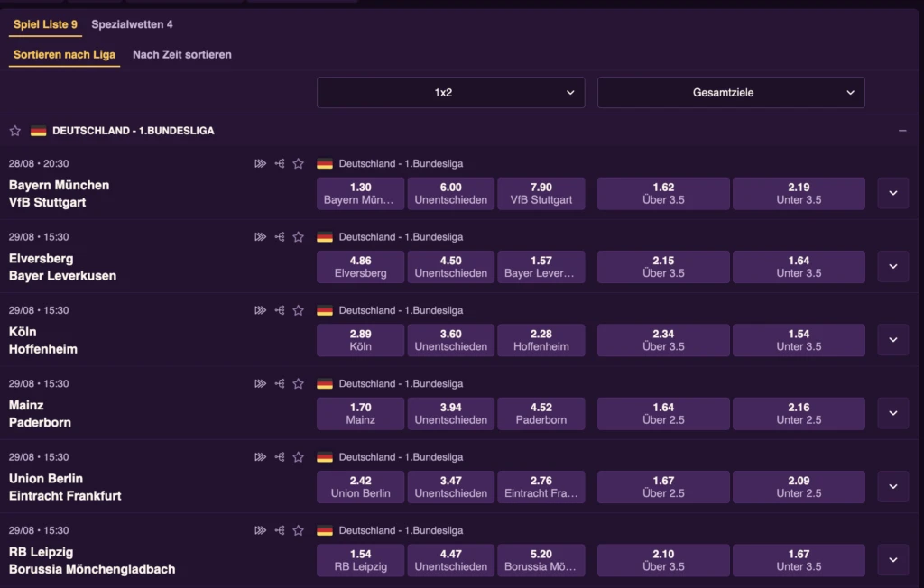
Task: Expand more markets for Mainz match
Action: click(893, 413)
